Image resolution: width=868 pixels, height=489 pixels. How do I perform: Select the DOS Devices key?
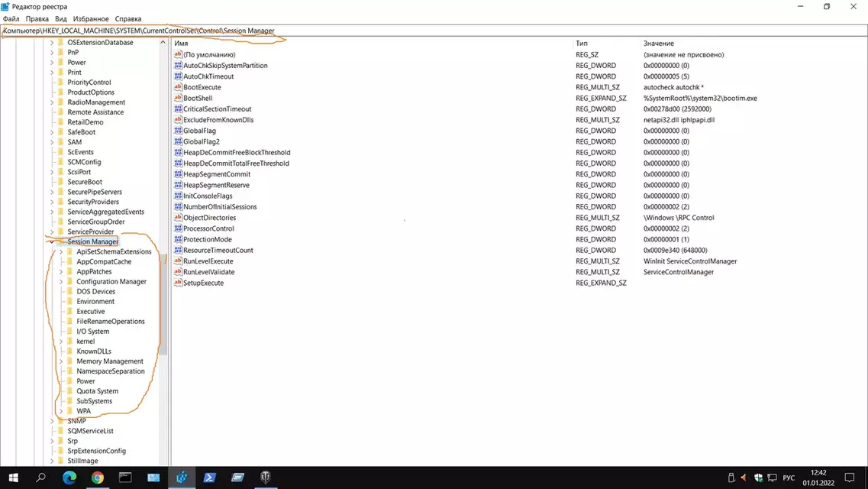[95, 291]
